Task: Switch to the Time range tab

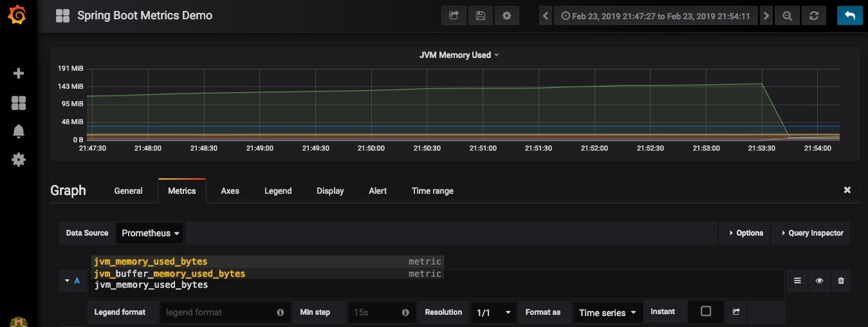Action: point(432,191)
